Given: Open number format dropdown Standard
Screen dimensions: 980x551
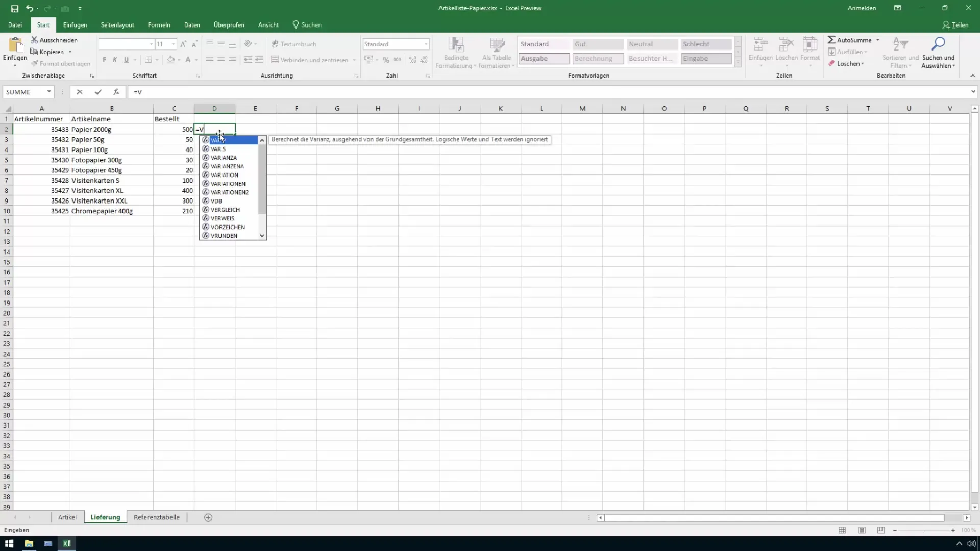Looking at the screenshot, I should [x=426, y=44].
